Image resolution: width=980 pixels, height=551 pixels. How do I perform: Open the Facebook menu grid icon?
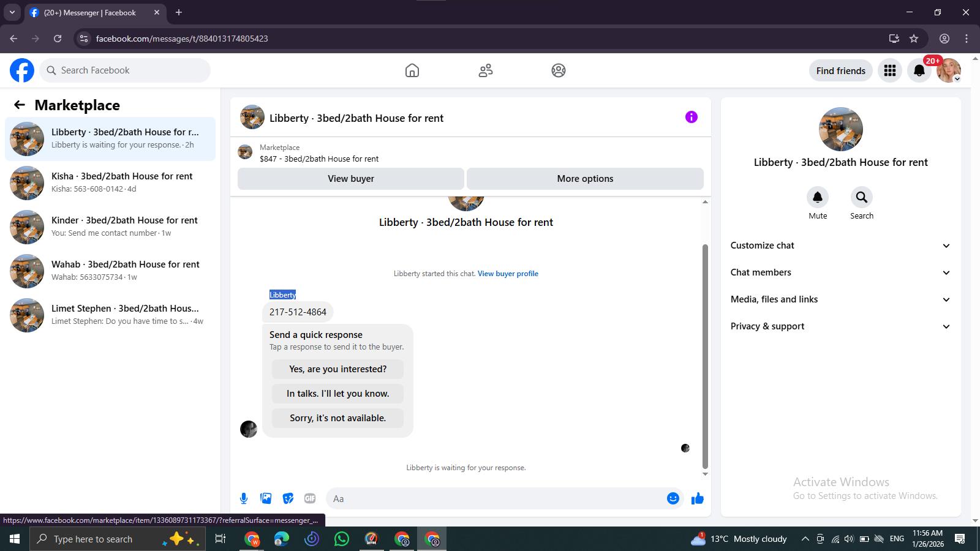tap(890, 70)
